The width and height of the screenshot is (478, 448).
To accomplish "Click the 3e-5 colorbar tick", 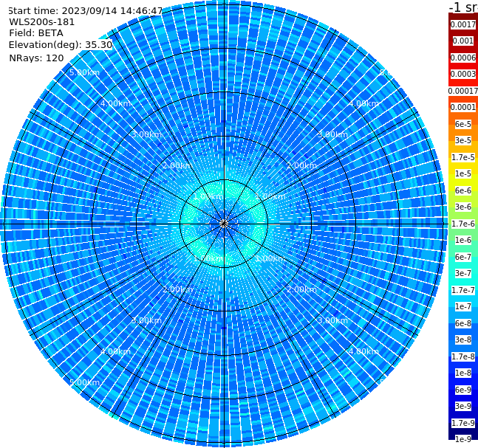I will point(463,140).
